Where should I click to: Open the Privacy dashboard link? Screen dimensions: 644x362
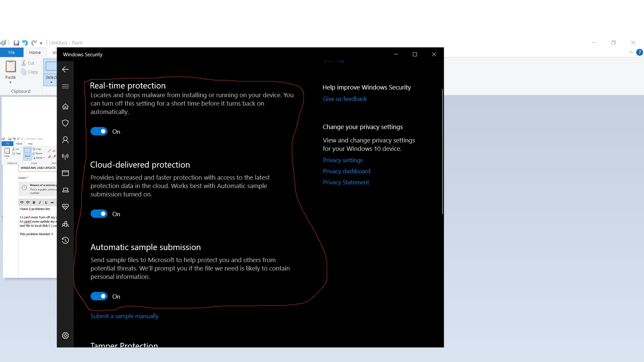346,171
